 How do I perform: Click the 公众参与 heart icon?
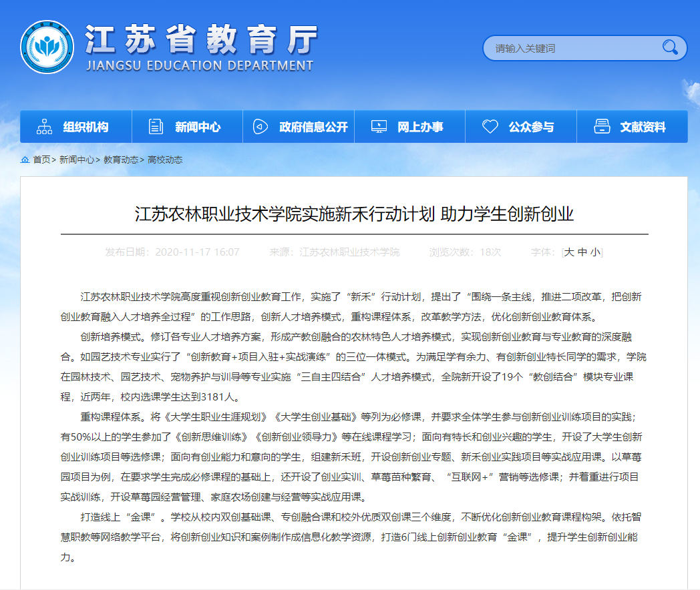[490, 127]
